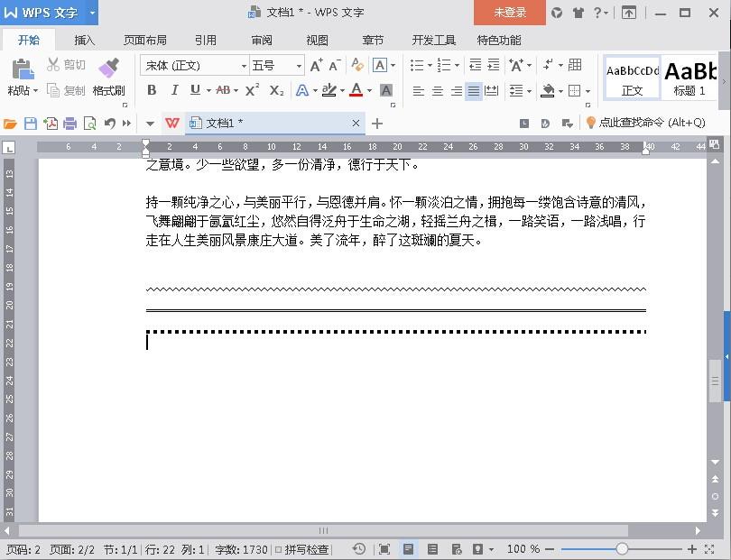Screen dimensions: 731x560
Task: Switch to outline view in status bar
Action: pyautogui.click(x=432, y=549)
